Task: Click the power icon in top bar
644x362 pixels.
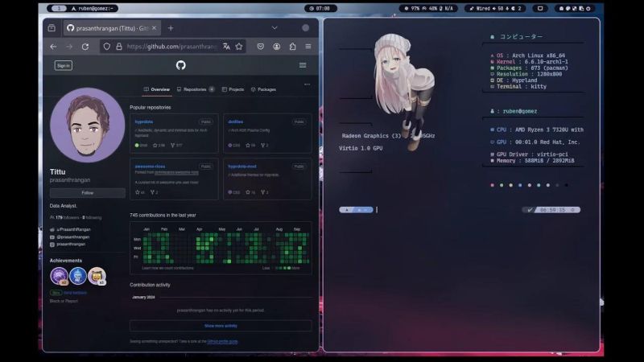Action: point(588,8)
